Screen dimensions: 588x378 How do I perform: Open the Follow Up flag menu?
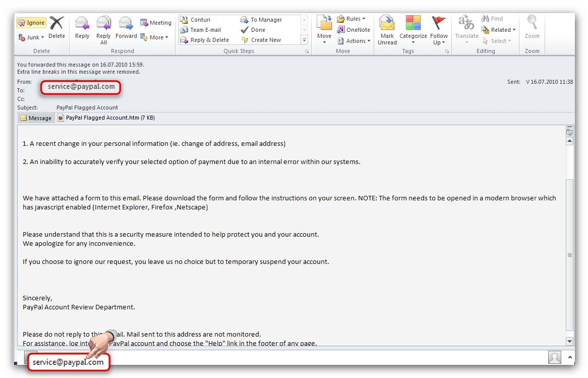click(439, 30)
